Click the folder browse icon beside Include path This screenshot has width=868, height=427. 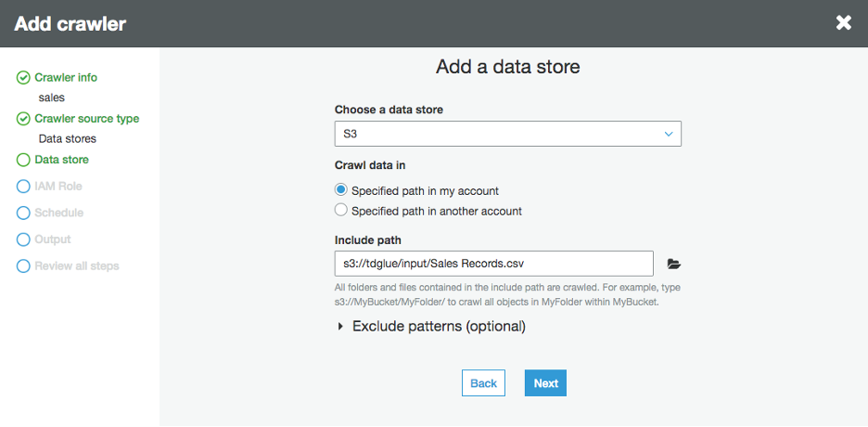pos(674,265)
